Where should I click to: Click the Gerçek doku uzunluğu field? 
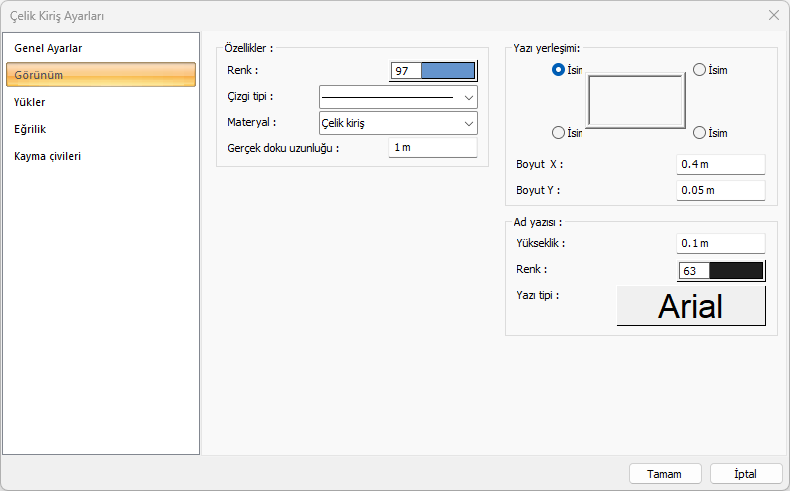[x=432, y=148]
